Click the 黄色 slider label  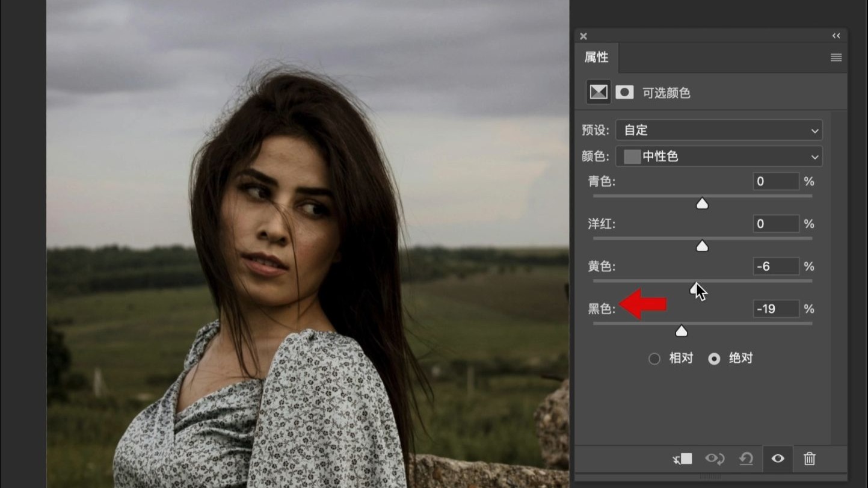coord(602,266)
